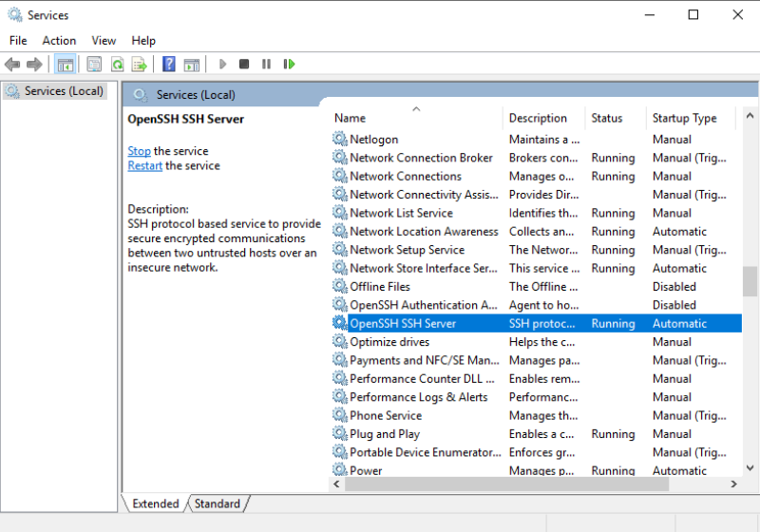The image size is (760, 532).
Task: Click the Restart the service link
Action: (145, 165)
